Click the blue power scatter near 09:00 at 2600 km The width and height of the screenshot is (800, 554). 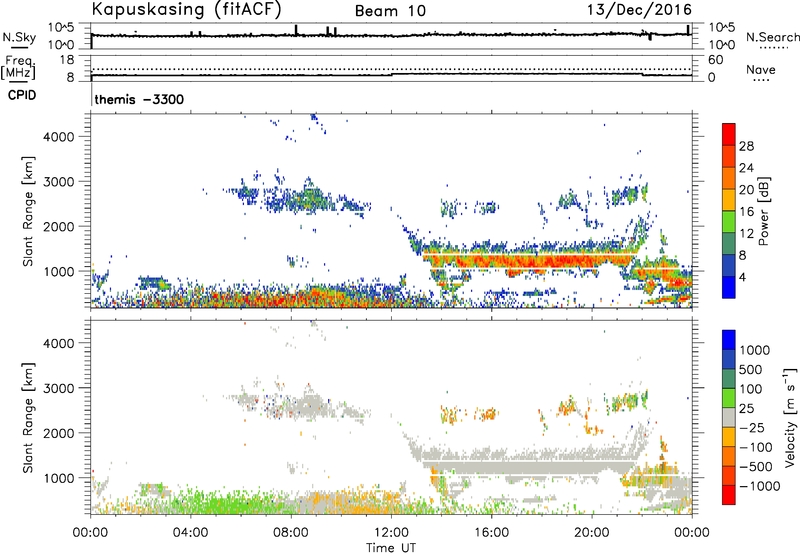[x=309, y=200]
